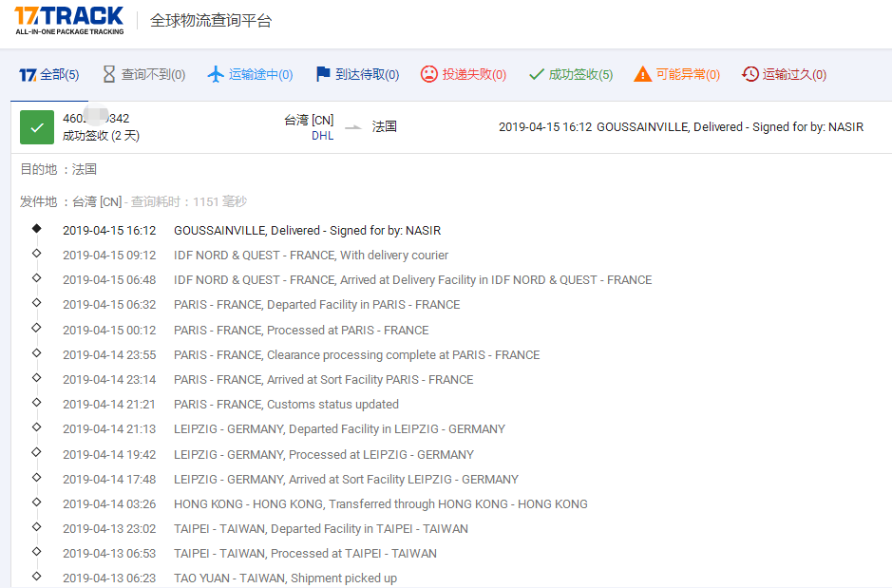
Task: Click the airplane 运输途中 icon
Action: [216, 74]
